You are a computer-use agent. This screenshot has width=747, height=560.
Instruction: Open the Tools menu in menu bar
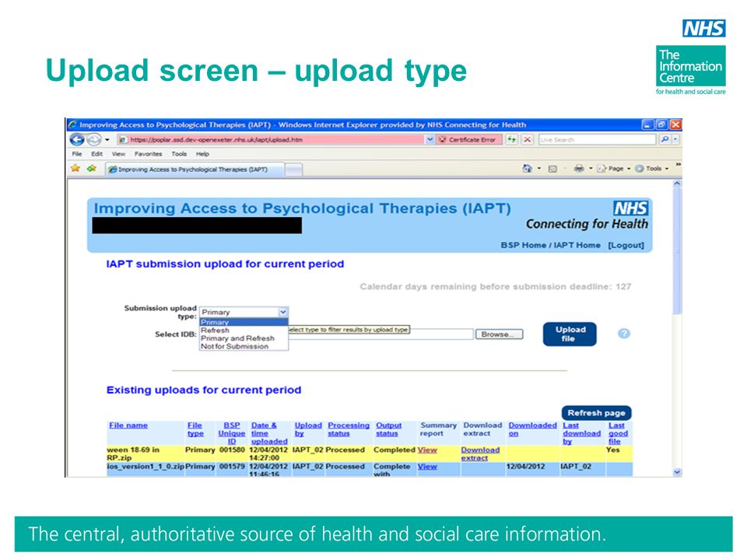click(x=179, y=154)
